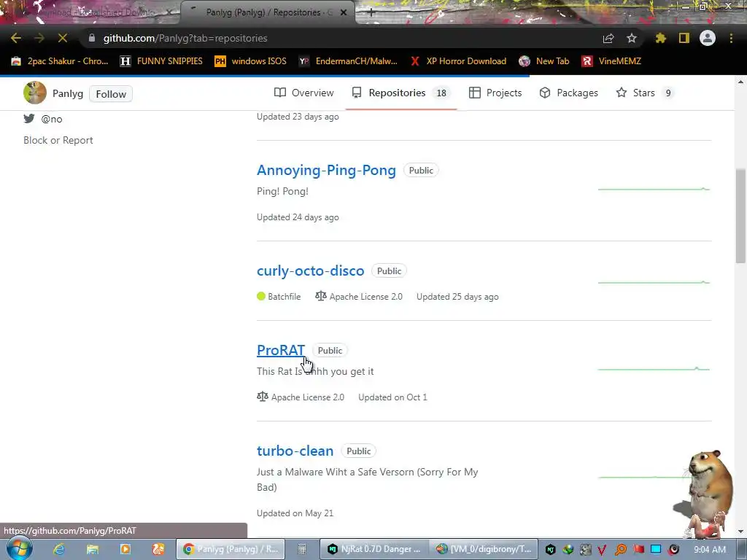This screenshot has width=747, height=560.
Task: Click the Apache License 2.0 text under curly-octo-disco
Action: point(365,297)
